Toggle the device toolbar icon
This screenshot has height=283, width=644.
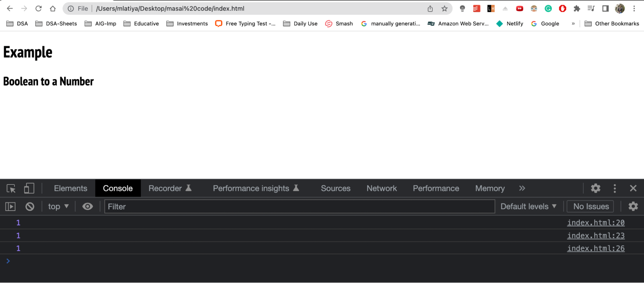(29, 188)
